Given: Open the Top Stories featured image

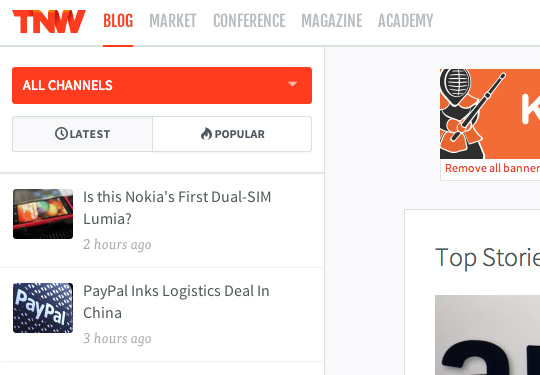Looking at the screenshot, I should tap(487, 335).
